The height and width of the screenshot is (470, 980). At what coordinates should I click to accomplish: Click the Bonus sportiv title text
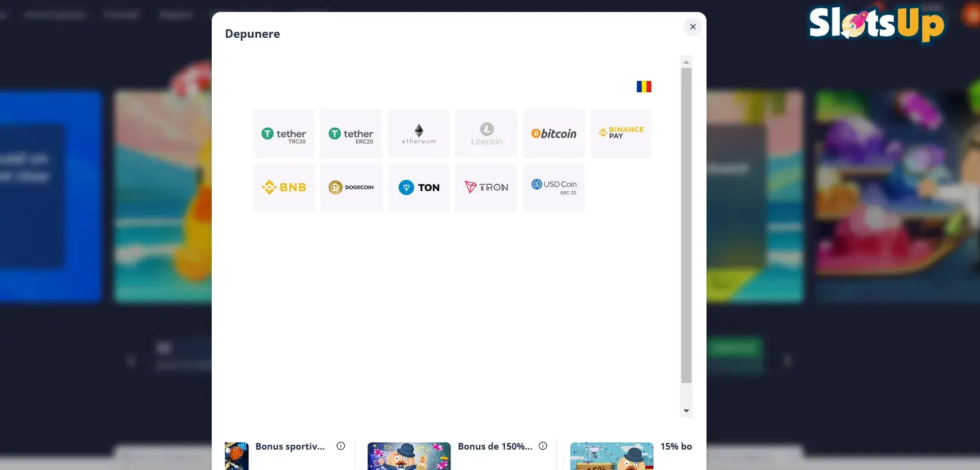click(x=290, y=447)
